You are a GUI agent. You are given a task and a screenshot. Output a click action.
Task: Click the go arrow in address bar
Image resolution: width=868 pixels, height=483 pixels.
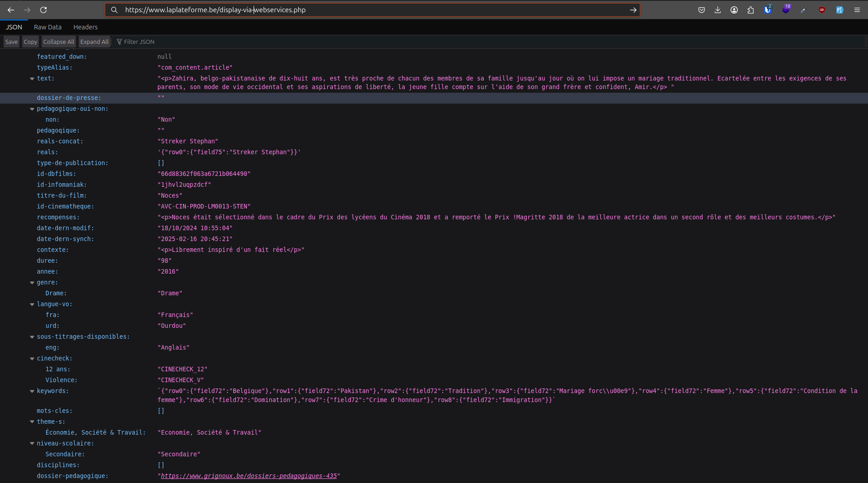pyautogui.click(x=633, y=10)
